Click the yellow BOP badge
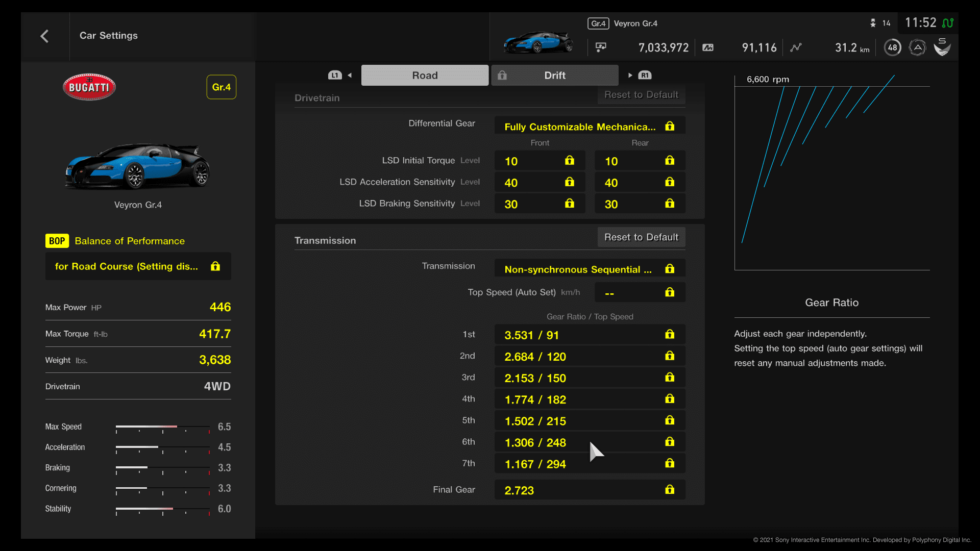The image size is (980, 551). [x=57, y=241]
